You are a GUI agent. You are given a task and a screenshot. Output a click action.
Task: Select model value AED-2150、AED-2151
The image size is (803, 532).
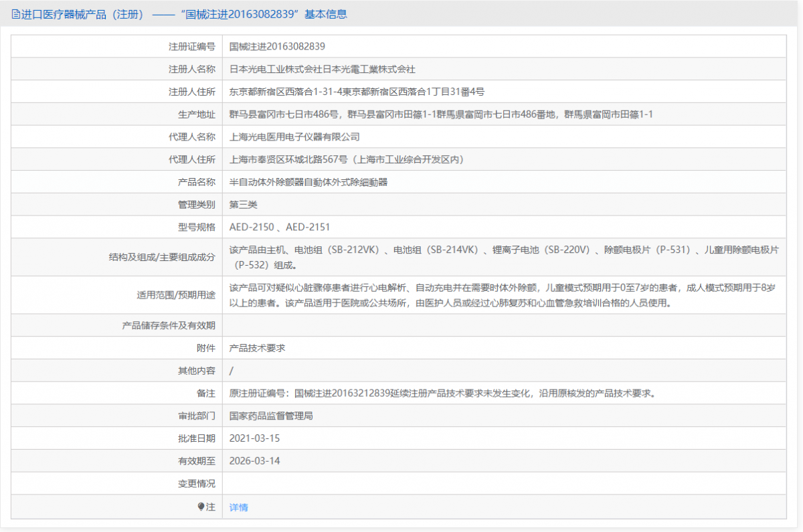280,227
